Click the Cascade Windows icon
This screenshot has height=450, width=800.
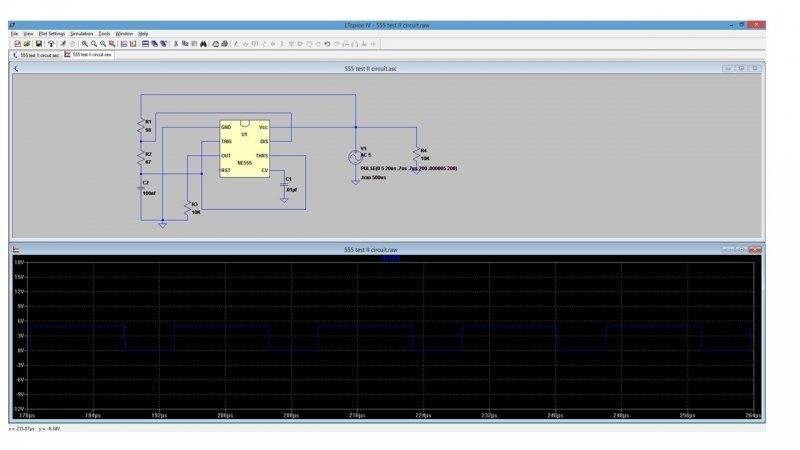click(155, 44)
